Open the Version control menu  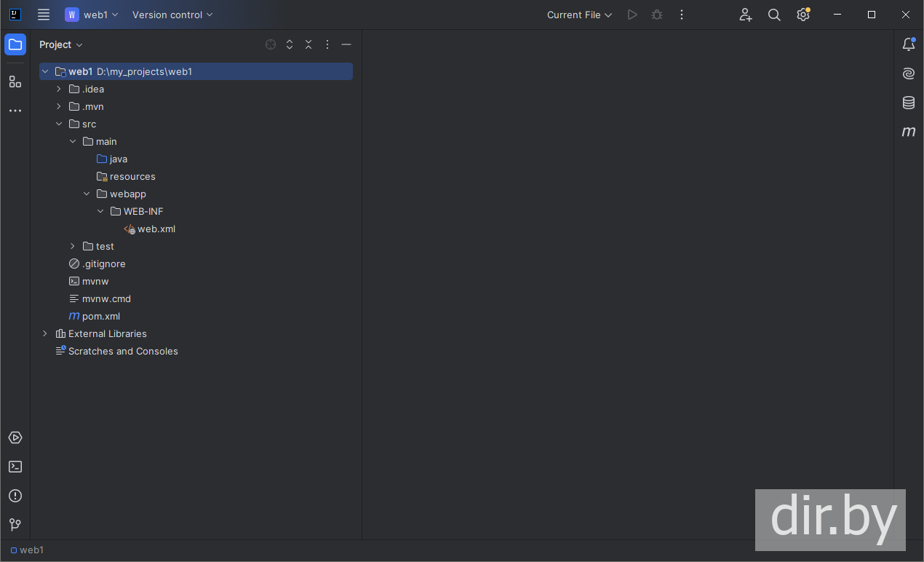point(172,15)
